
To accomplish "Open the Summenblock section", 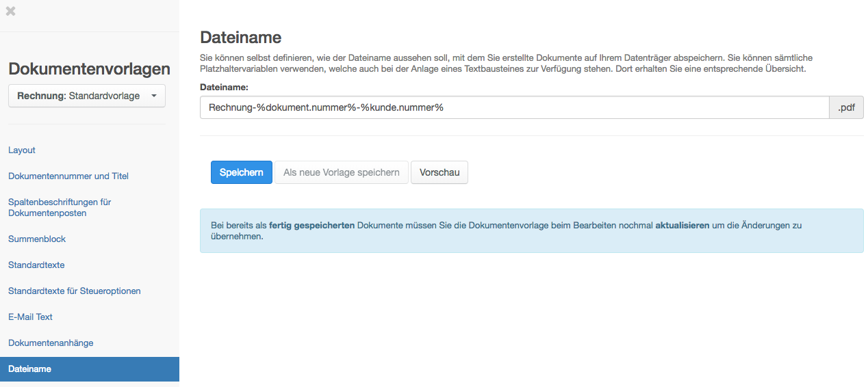I will (x=37, y=239).
